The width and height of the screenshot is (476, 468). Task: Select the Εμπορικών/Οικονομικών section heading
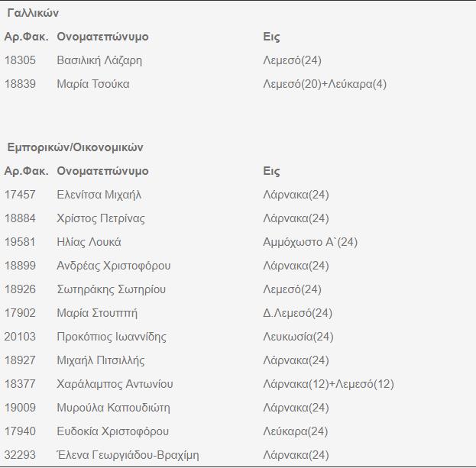tap(75, 147)
